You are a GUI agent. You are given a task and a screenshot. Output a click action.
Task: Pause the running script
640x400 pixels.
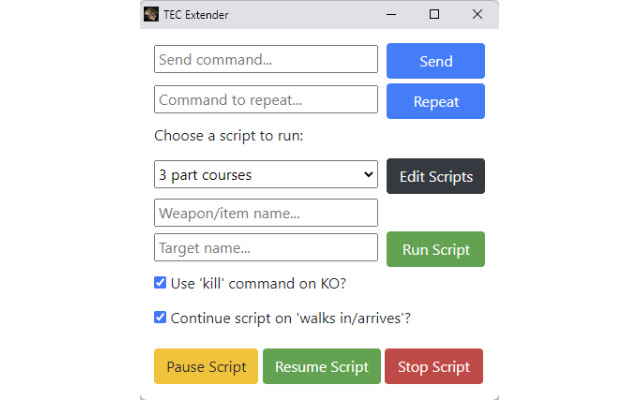click(206, 367)
